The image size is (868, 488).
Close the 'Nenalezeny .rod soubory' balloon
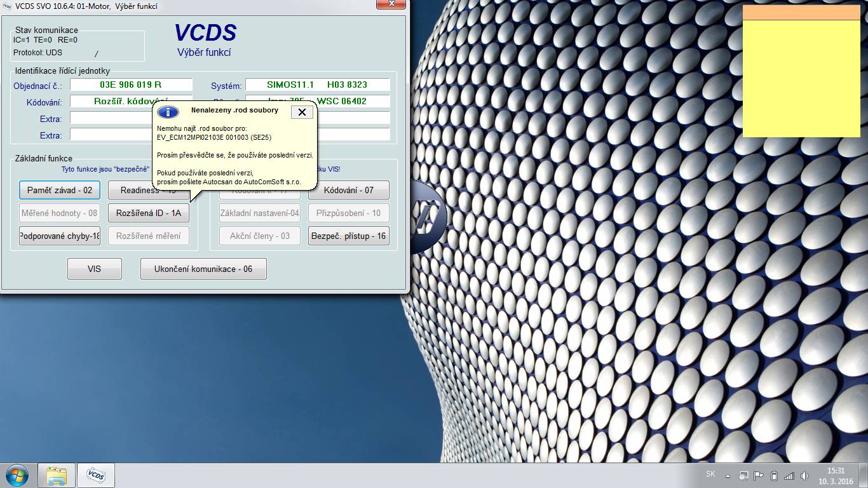click(x=302, y=112)
